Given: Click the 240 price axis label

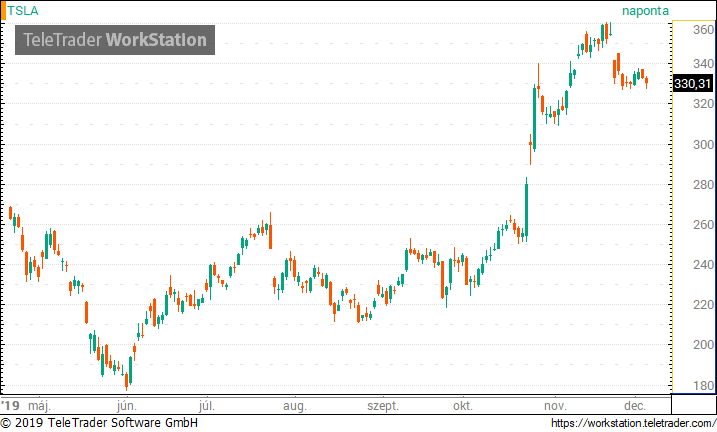Looking at the screenshot, I should pos(703,265).
